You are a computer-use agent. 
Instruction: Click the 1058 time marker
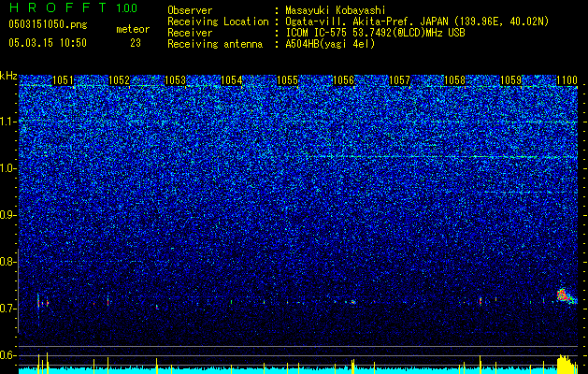[x=455, y=80]
